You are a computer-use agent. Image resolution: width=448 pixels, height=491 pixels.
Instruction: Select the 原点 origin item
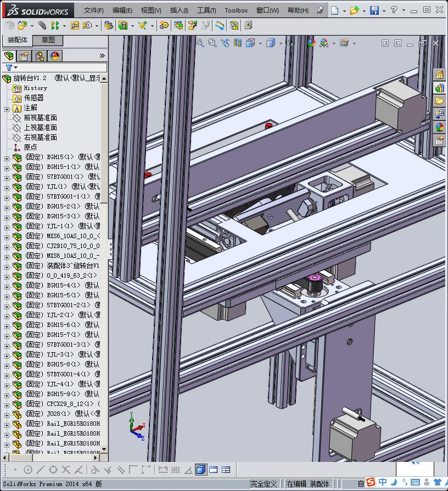[30, 147]
